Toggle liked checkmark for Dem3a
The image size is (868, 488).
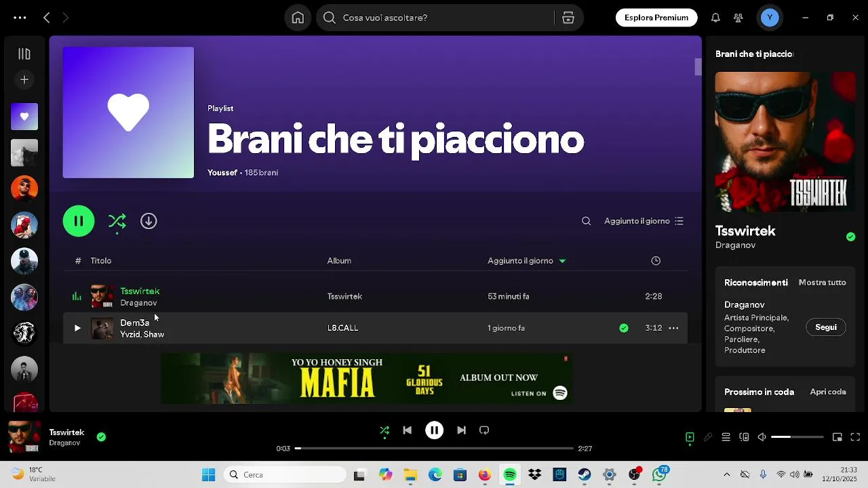coord(624,328)
